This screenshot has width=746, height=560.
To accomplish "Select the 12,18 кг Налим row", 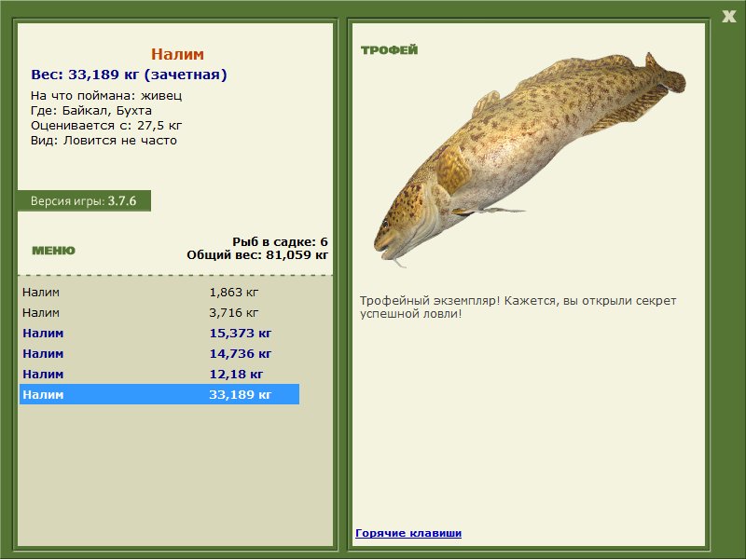I will 159,375.
